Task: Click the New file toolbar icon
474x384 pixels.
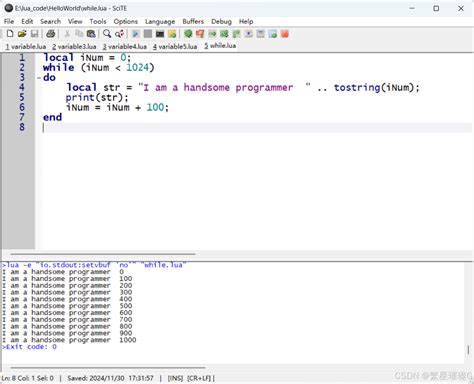Action: coord(10,34)
